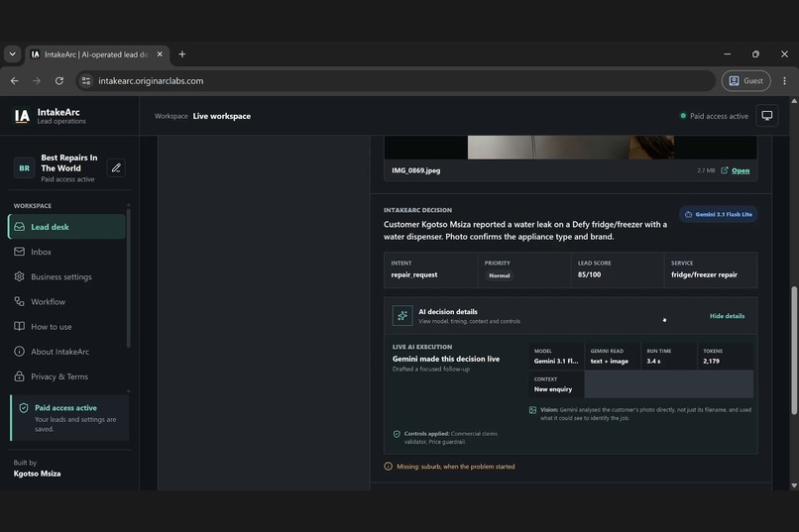Image resolution: width=799 pixels, height=532 pixels.
Task: Click the Lead desk tray icon
Action: pos(20,227)
